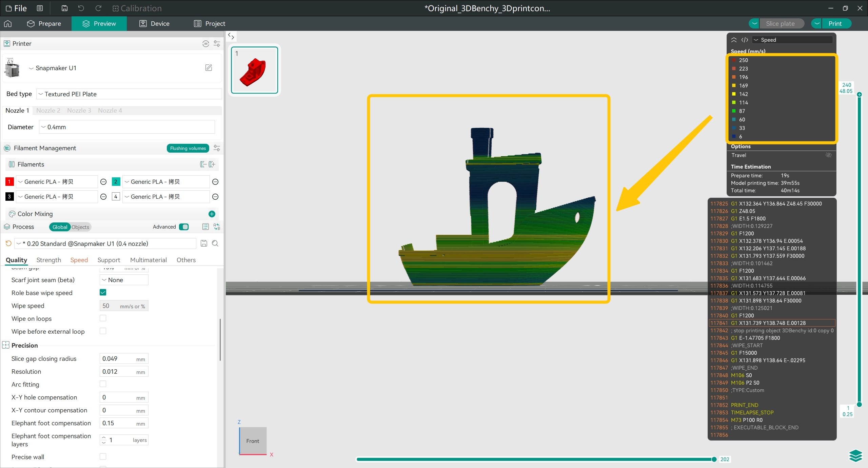Open the Strength settings tab
868x468 pixels.
pyautogui.click(x=49, y=260)
